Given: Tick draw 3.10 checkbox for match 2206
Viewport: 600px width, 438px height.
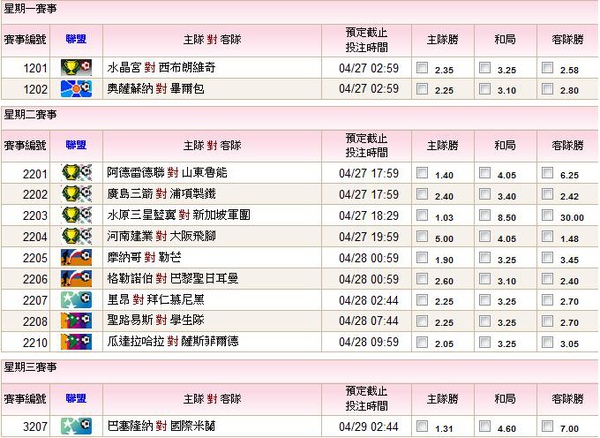Looking at the screenshot, I should [x=485, y=278].
